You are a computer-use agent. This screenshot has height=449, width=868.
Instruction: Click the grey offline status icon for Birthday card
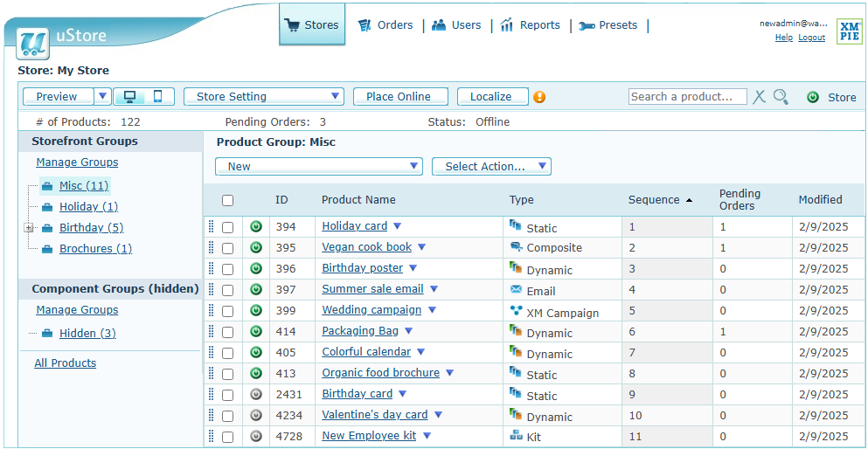click(256, 394)
